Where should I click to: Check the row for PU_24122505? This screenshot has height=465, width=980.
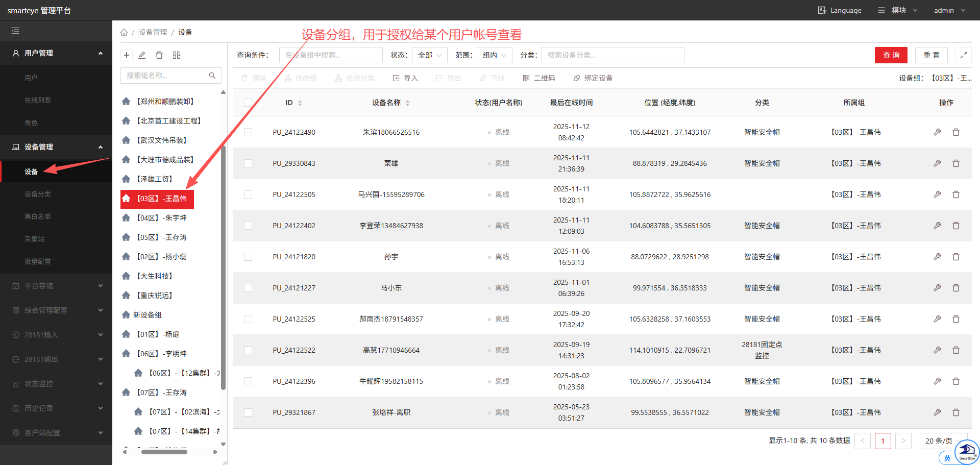pyautogui.click(x=248, y=194)
